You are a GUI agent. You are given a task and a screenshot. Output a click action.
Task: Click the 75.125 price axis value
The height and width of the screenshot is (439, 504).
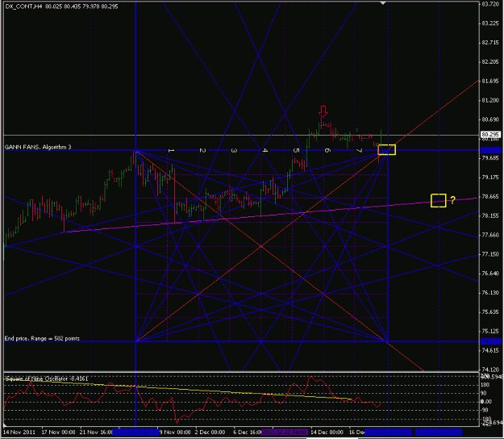490,331
